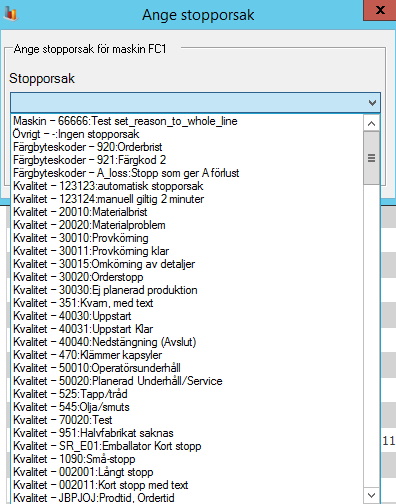Click the list scrollbar thumb
Viewport: 396px width, 504px height.
[x=371, y=158]
